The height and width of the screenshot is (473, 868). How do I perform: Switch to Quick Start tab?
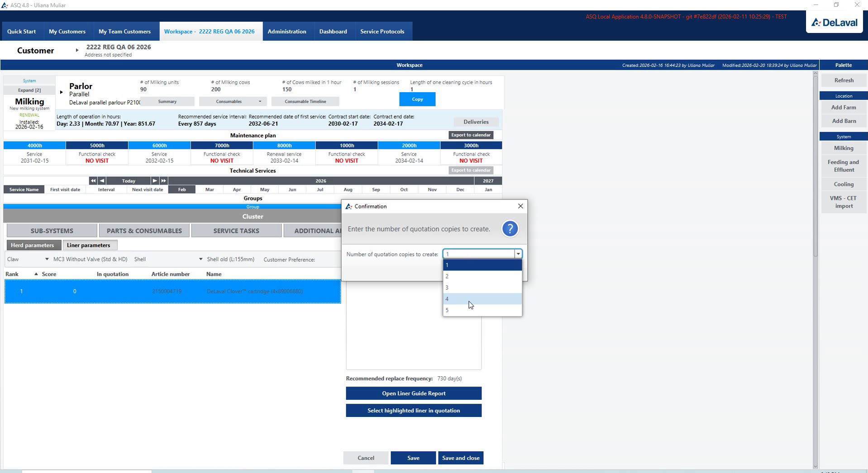pos(21,32)
